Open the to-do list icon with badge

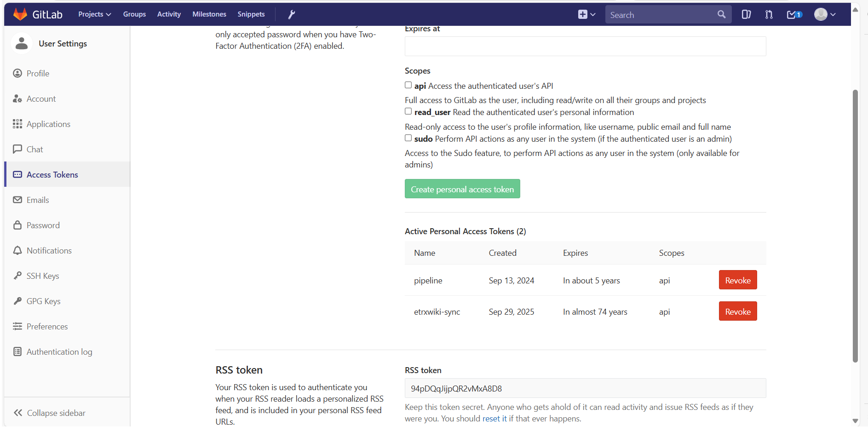794,15
